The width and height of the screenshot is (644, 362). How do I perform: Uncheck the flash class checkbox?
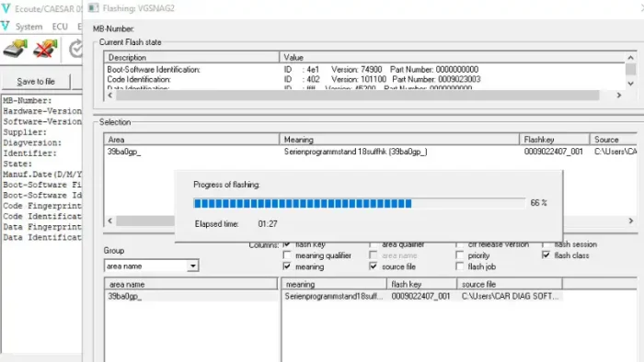[546, 255]
